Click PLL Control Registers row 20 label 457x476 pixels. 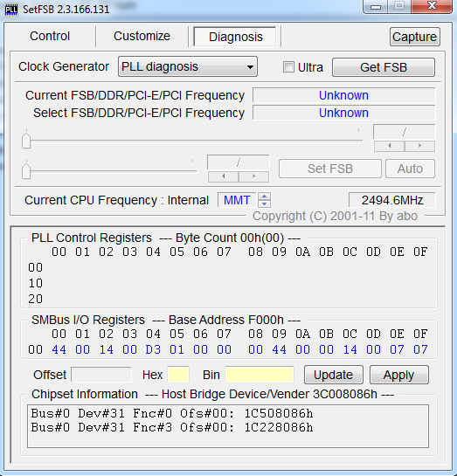pos(36,299)
